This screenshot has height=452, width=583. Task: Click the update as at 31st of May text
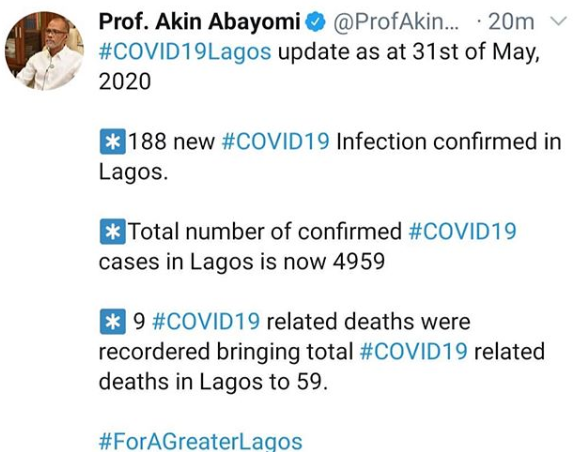[x=409, y=52]
